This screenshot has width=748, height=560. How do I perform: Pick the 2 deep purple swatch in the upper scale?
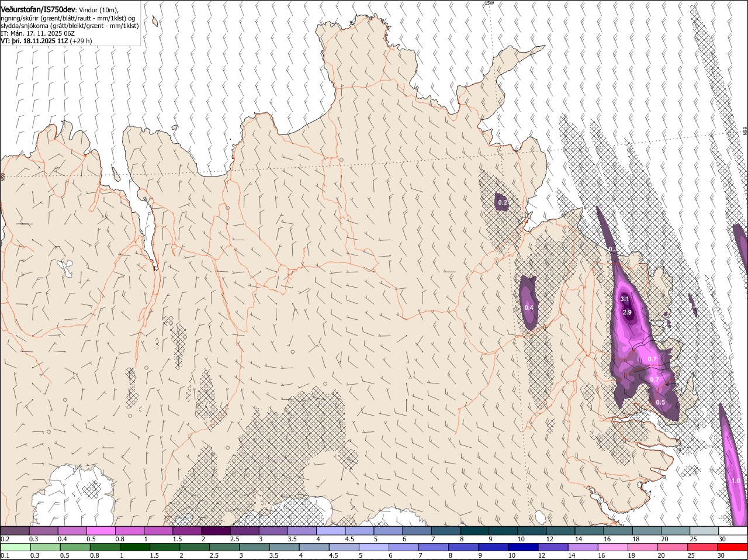coord(216,530)
